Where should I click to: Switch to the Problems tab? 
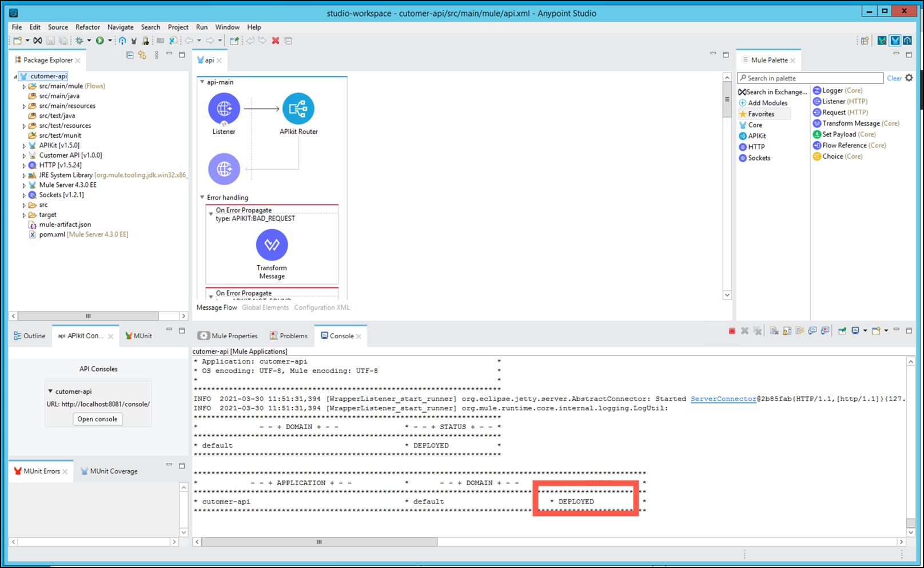click(289, 336)
